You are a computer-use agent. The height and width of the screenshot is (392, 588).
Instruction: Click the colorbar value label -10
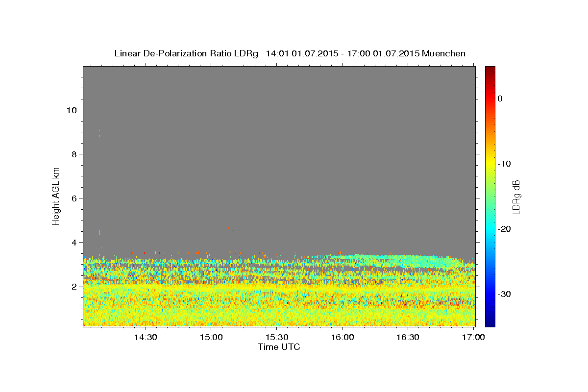click(504, 164)
